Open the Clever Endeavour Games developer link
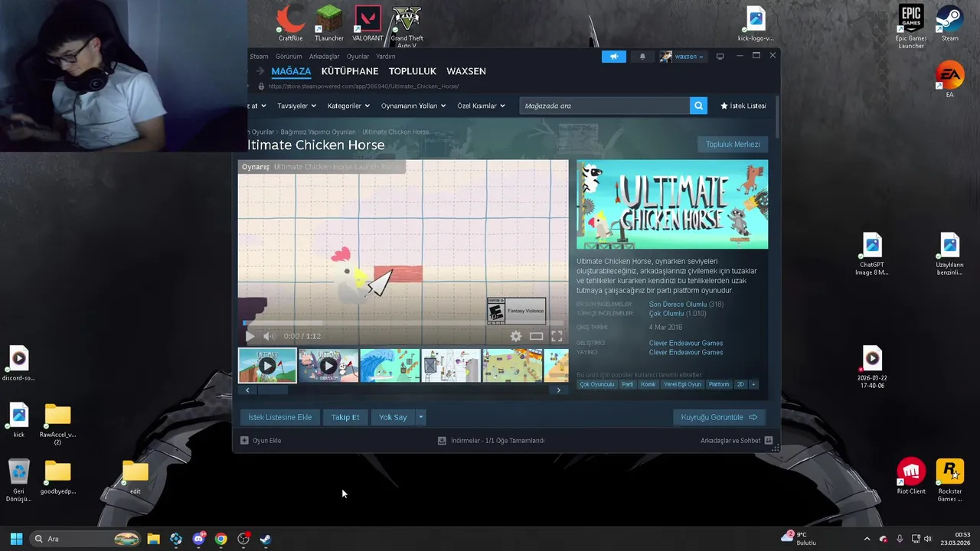980x551 pixels. tap(686, 343)
